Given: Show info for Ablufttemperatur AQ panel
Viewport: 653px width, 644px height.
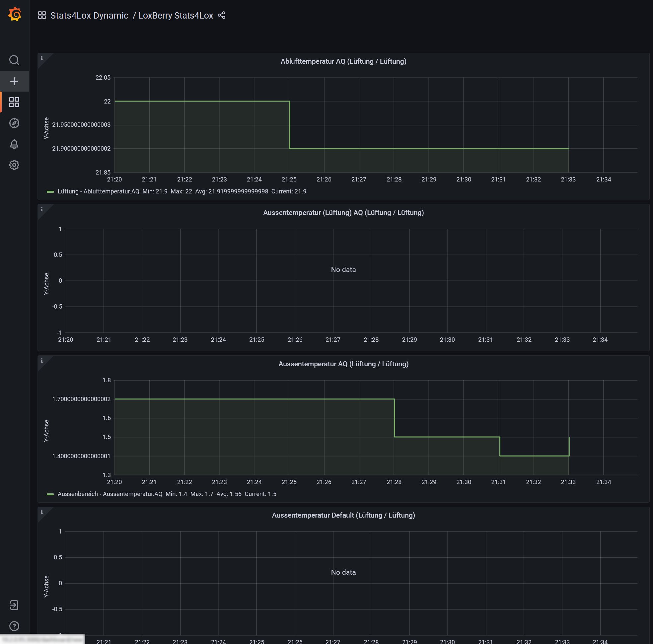Looking at the screenshot, I should (x=42, y=58).
